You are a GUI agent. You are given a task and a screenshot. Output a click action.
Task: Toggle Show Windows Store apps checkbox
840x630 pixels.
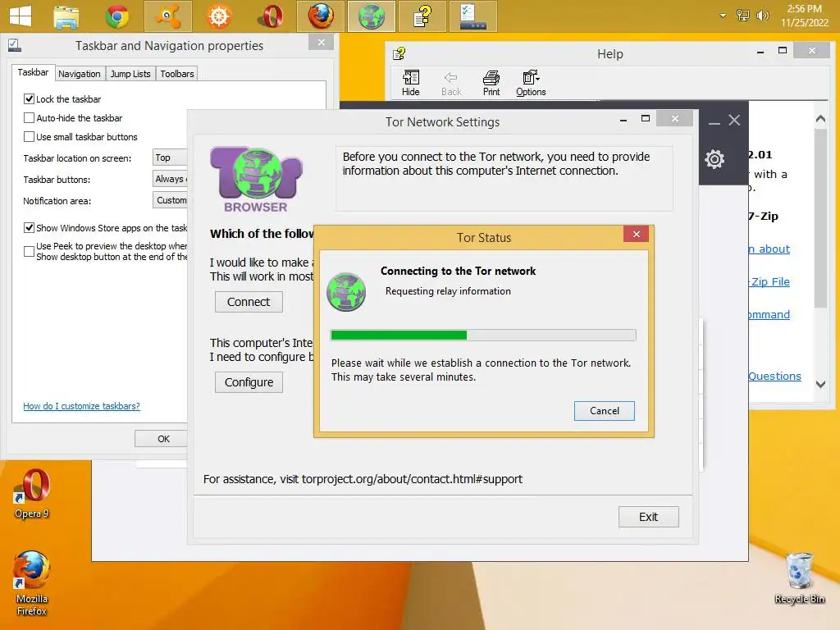[x=29, y=228]
